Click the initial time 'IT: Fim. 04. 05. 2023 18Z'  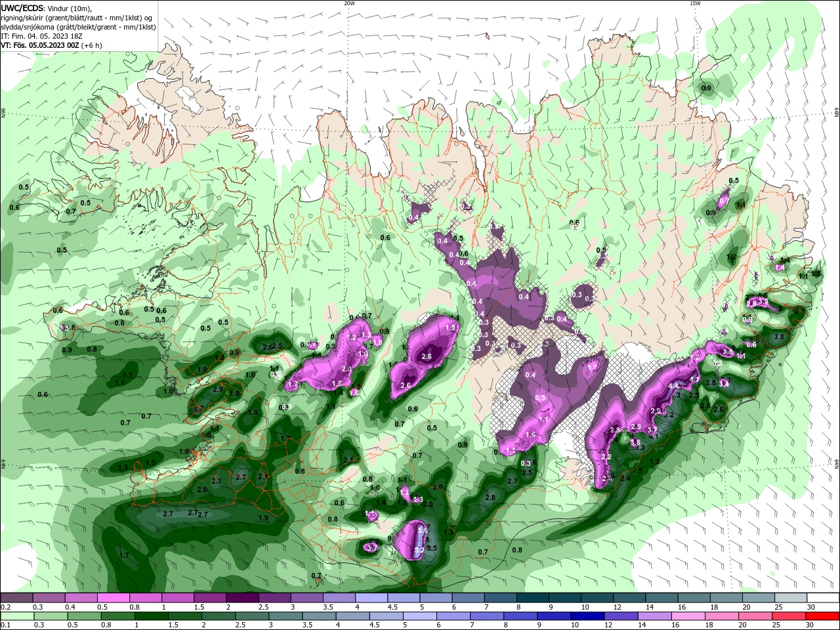pos(41,36)
